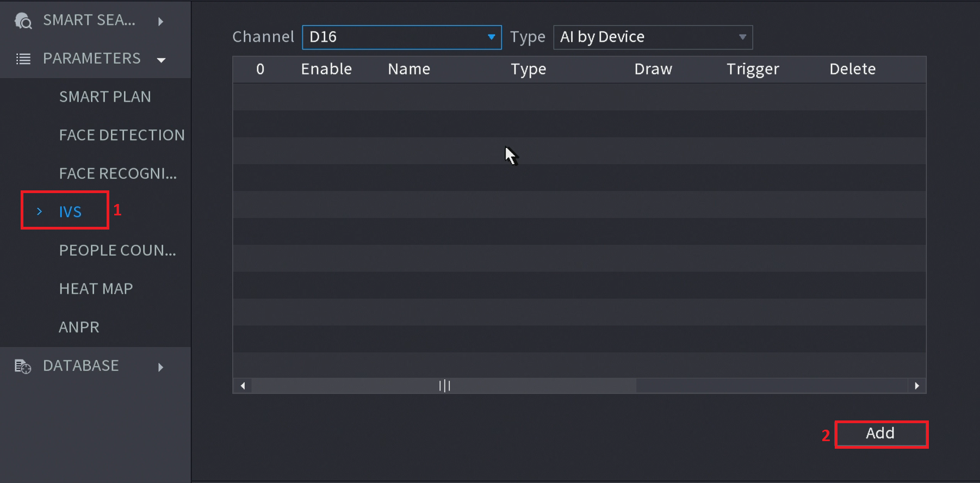The width and height of the screenshot is (980, 483).
Task: Expand the Database submenu arrow
Action: click(x=160, y=367)
